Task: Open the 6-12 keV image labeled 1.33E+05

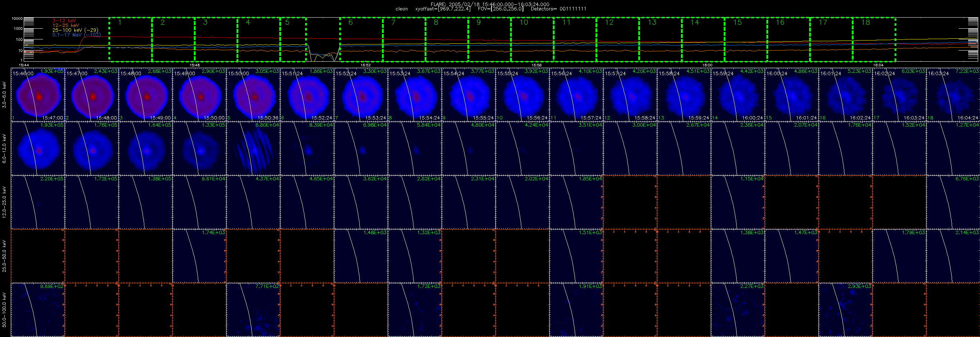Action: click(199, 148)
